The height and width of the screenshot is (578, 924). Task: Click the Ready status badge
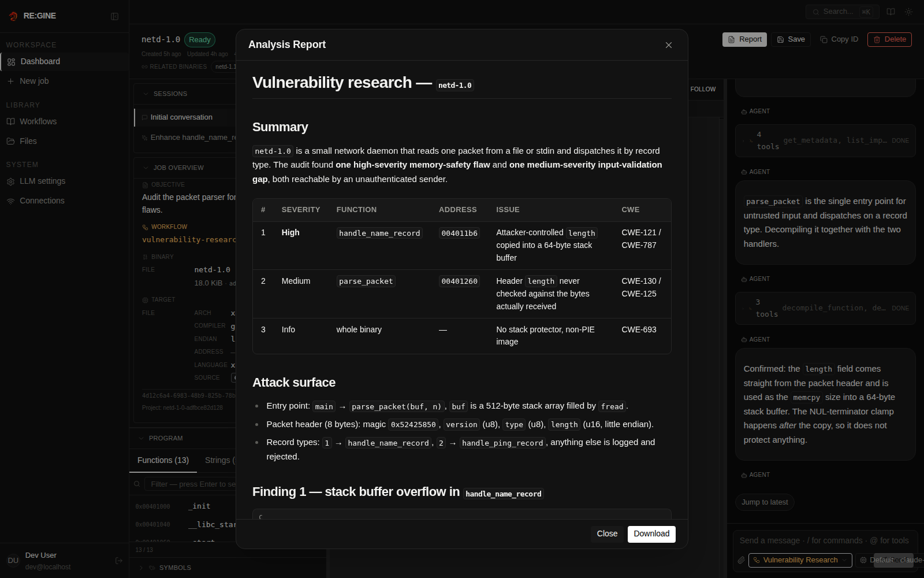pyautogui.click(x=200, y=40)
